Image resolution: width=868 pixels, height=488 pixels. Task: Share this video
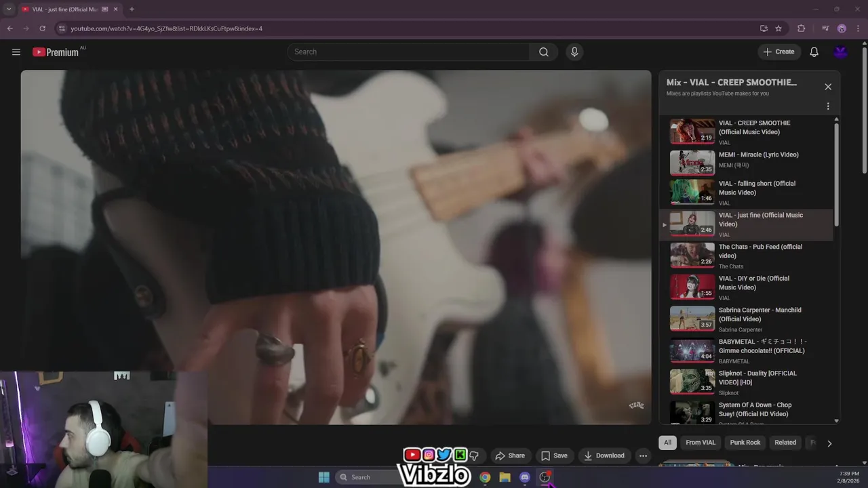coord(510,455)
